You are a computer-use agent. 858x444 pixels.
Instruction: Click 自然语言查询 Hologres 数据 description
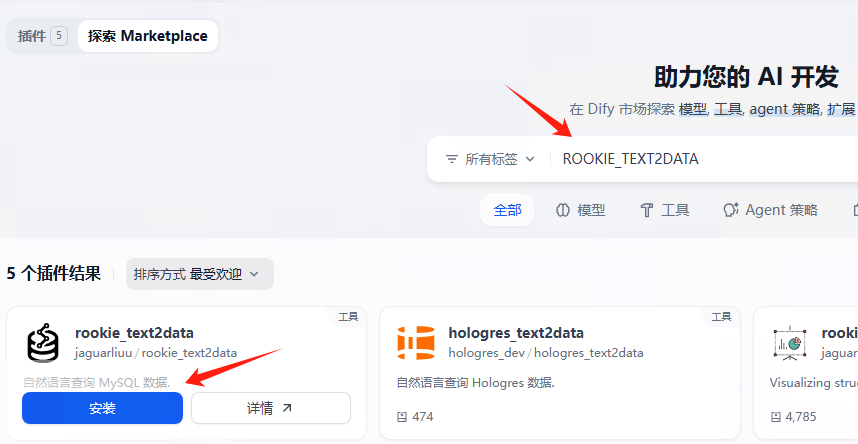tap(476, 383)
